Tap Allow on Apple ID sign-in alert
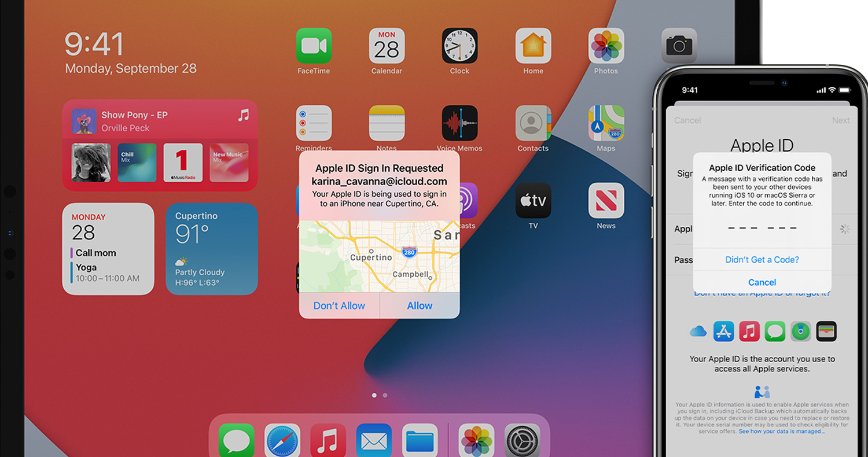 click(x=420, y=305)
